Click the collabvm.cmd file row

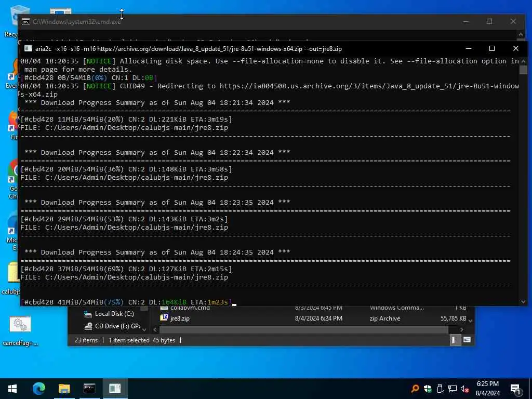[313, 308]
